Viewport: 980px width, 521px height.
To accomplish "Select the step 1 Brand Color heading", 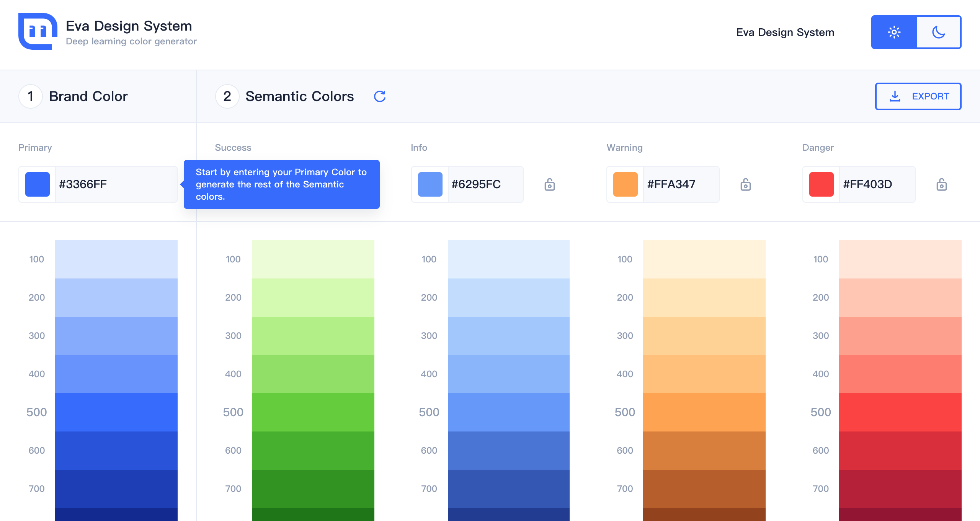I will click(88, 96).
